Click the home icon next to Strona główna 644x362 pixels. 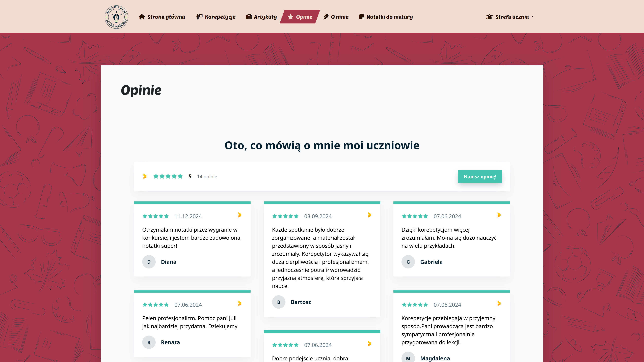(x=142, y=17)
